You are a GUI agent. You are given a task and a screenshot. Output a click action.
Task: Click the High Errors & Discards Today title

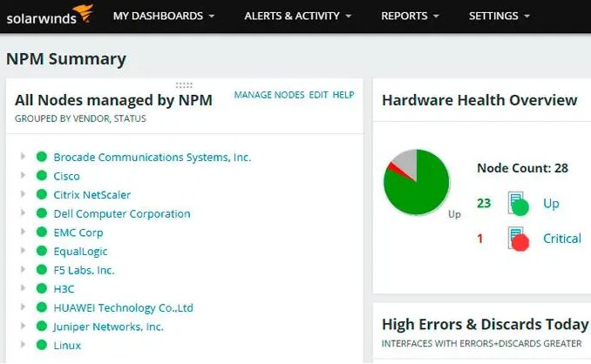click(x=485, y=325)
